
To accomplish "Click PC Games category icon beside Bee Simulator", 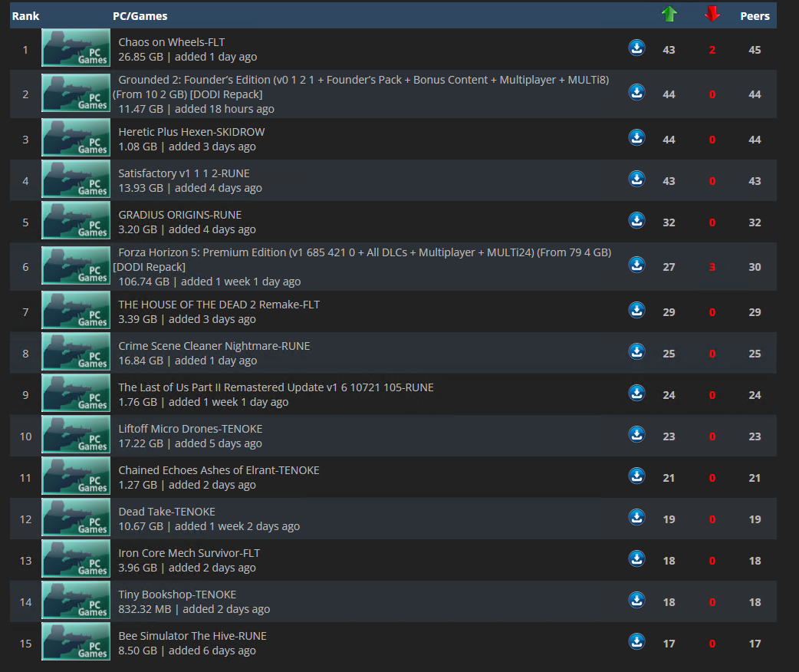I will coord(76,641).
